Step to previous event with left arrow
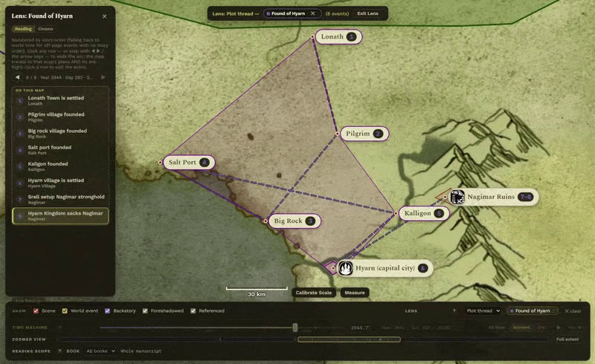The width and height of the screenshot is (595, 364). pos(17,77)
